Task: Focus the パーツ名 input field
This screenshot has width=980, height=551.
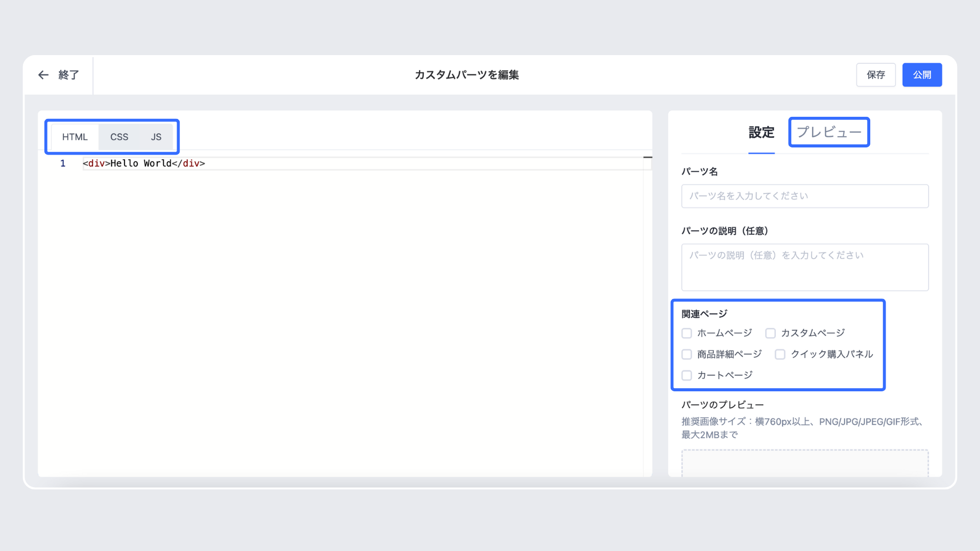Action: [x=804, y=196]
